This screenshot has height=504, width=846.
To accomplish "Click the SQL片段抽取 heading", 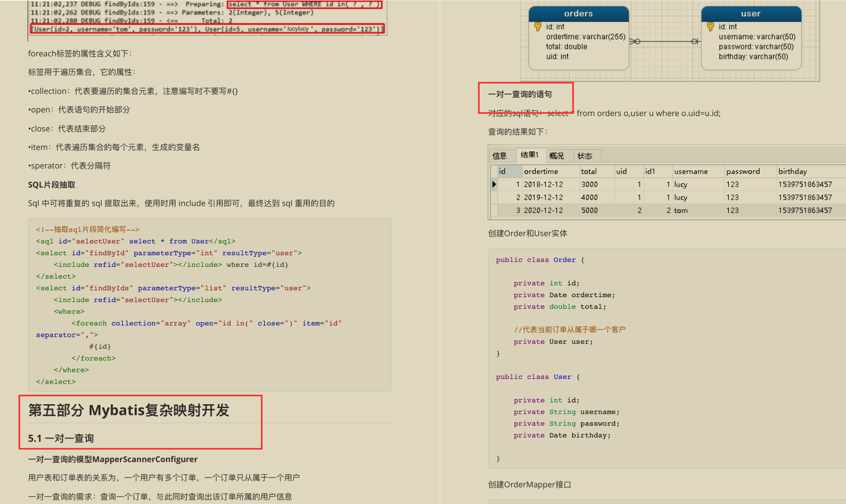I will (52, 185).
